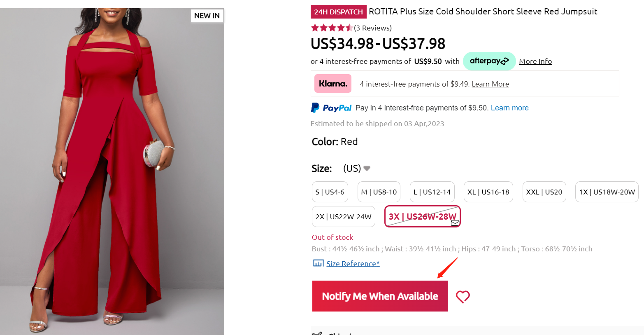This screenshot has width=644, height=335.
Task: Select size M | US8-10
Action: [379, 192]
